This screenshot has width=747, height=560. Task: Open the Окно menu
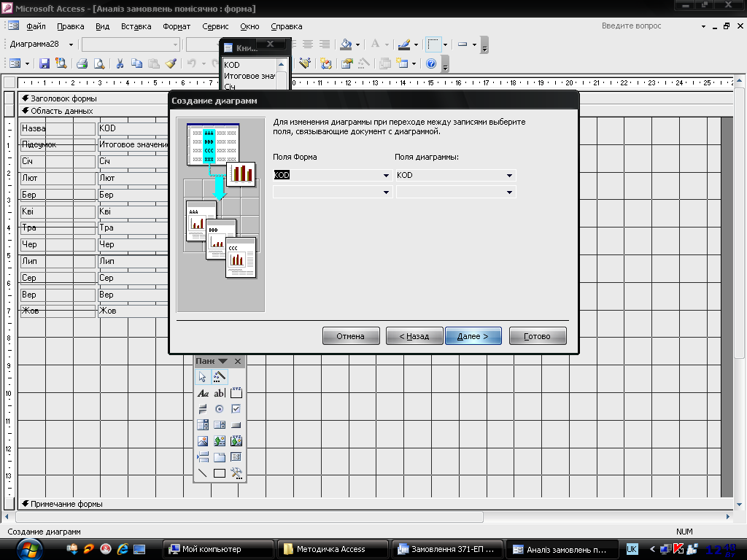pyautogui.click(x=249, y=27)
